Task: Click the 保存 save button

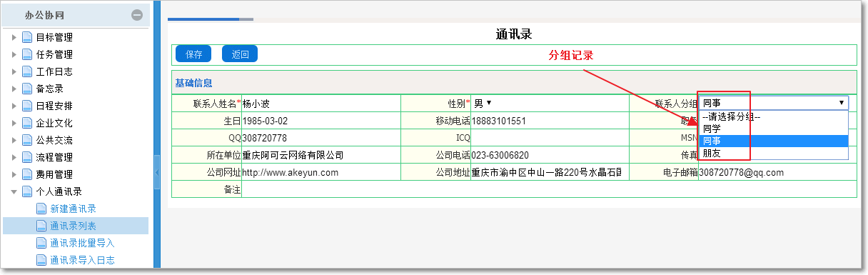Action: 193,54
